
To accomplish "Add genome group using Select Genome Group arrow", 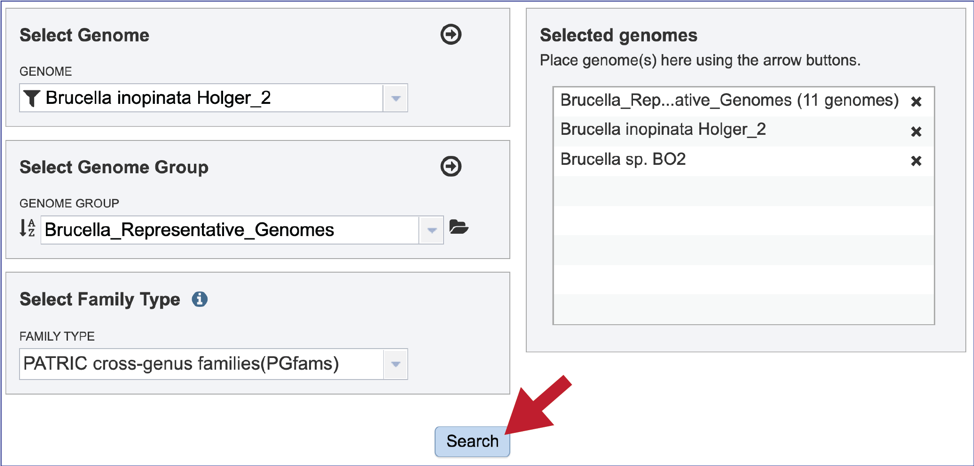I will [451, 167].
